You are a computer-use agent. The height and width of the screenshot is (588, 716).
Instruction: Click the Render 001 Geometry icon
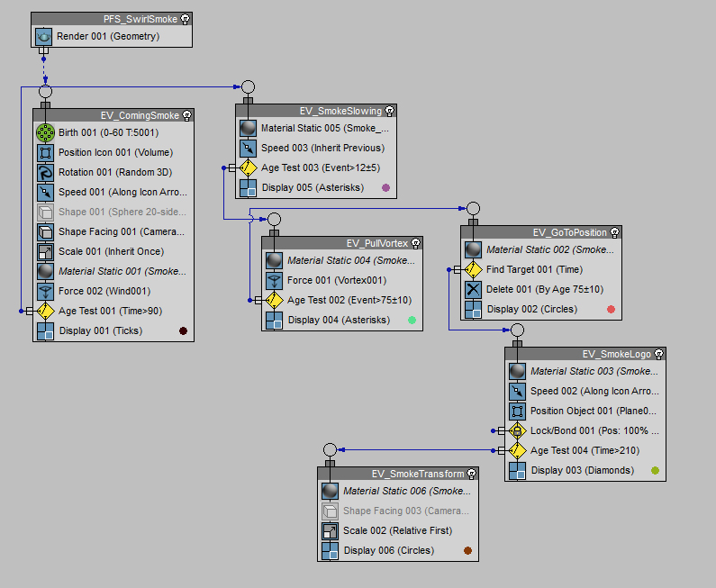point(44,36)
